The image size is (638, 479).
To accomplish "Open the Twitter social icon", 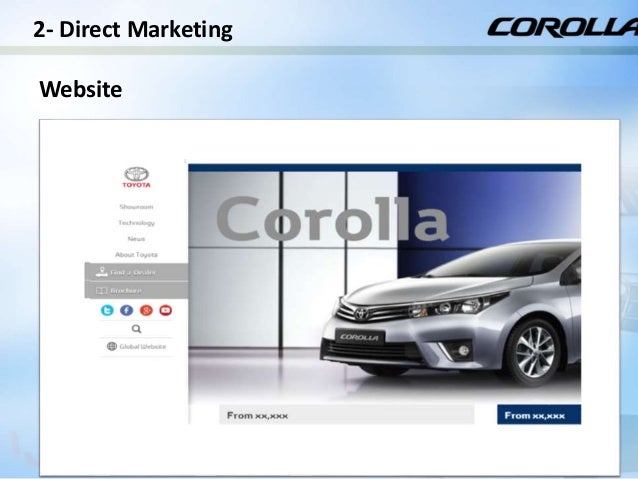I will tap(107, 311).
